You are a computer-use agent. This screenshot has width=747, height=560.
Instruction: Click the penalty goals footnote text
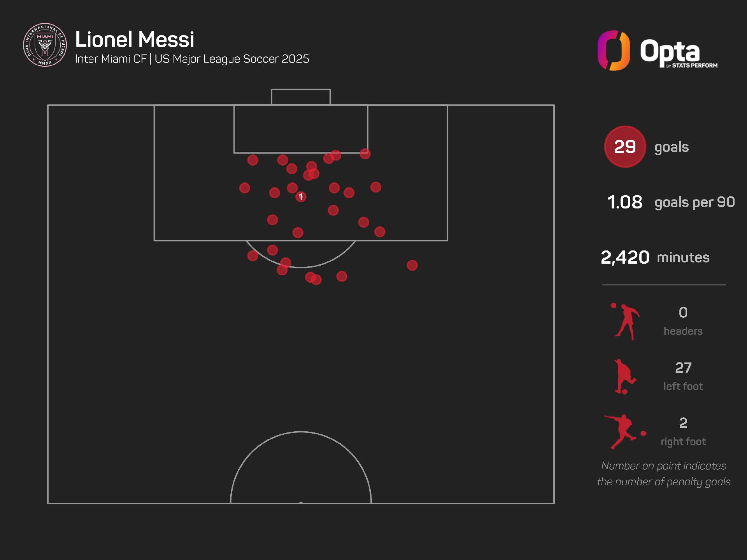click(x=664, y=474)
